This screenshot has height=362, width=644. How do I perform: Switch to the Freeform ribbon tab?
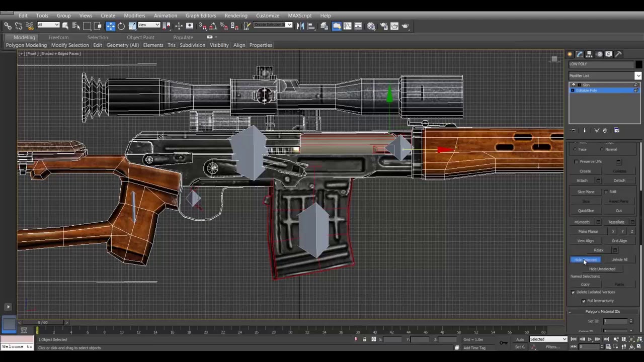[x=58, y=37]
